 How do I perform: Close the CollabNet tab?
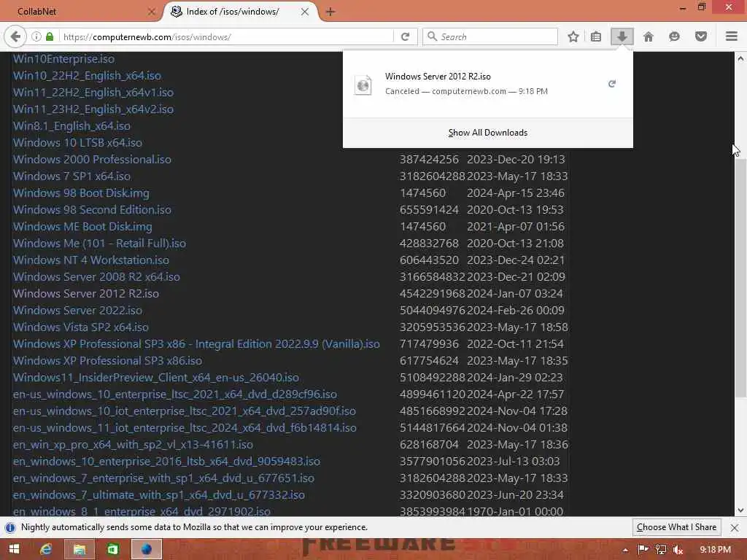tap(152, 12)
